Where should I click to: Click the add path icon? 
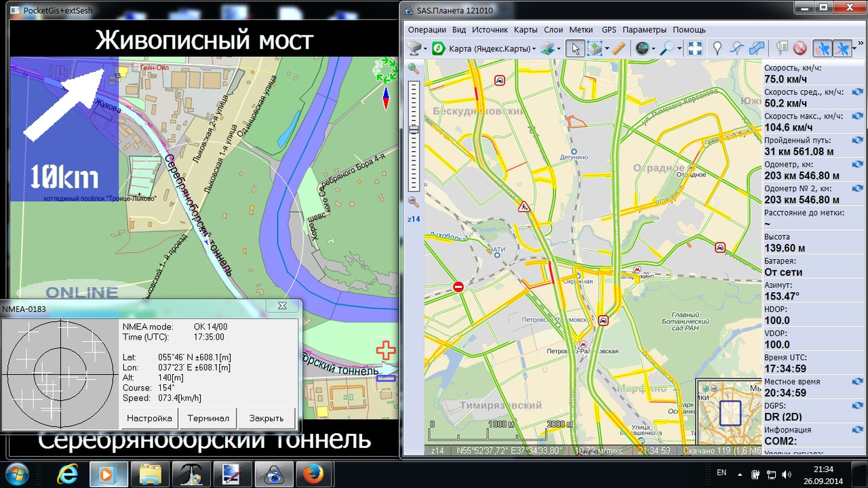coord(737,49)
